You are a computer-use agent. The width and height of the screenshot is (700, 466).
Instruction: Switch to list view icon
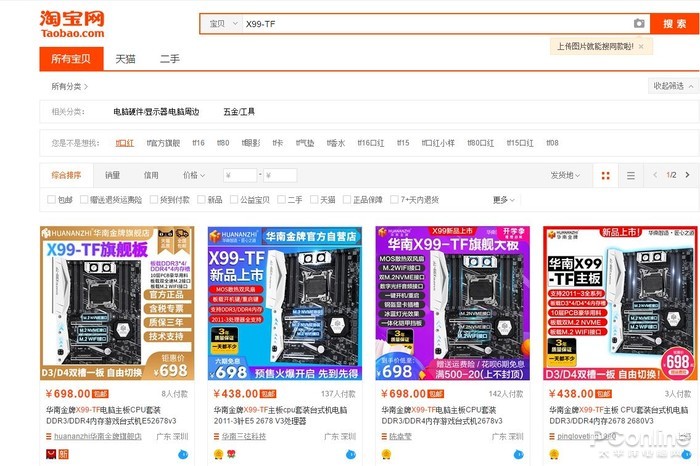coord(630,175)
